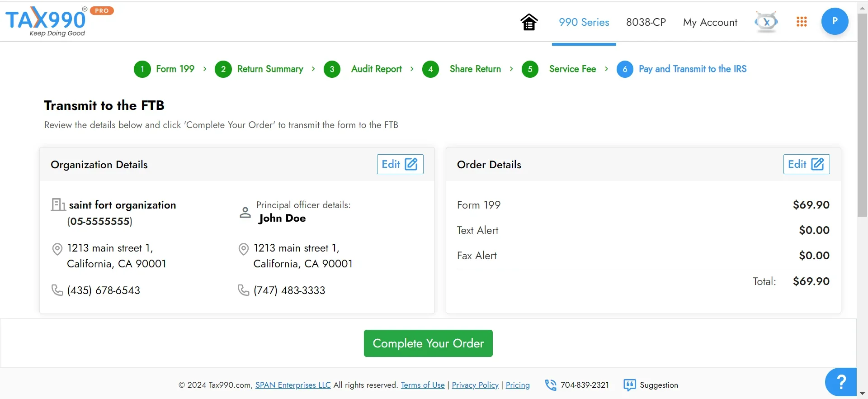This screenshot has height=399, width=868.
Task: Open the orange apps grid menu
Action: click(x=802, y=22)
